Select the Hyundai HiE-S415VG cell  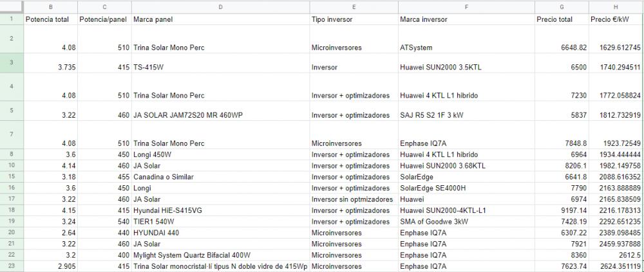220,210
